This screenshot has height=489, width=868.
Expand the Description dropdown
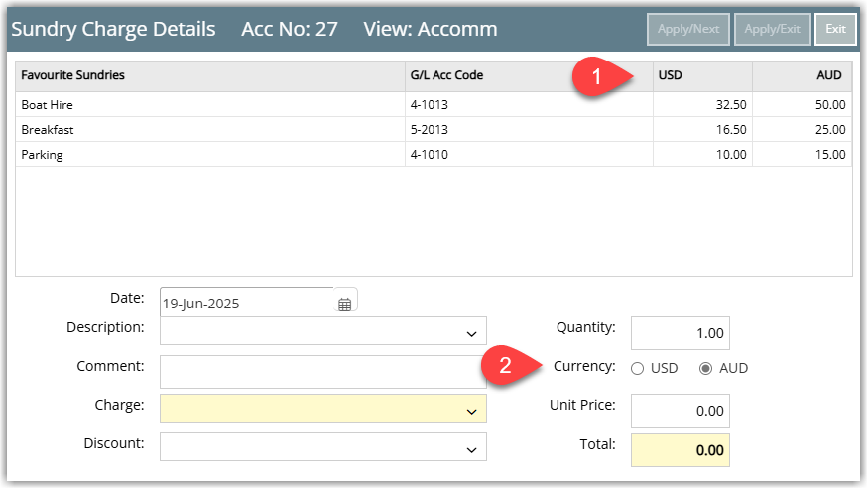(471, 334)
